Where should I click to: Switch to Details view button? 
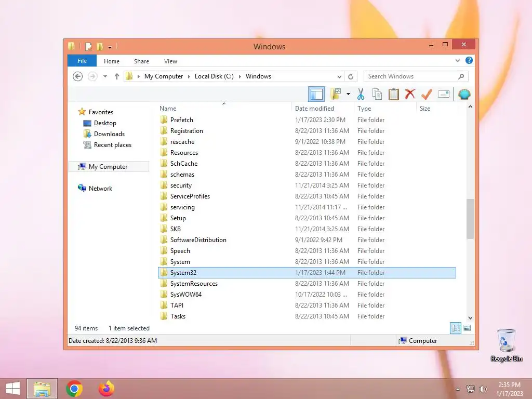456,328
